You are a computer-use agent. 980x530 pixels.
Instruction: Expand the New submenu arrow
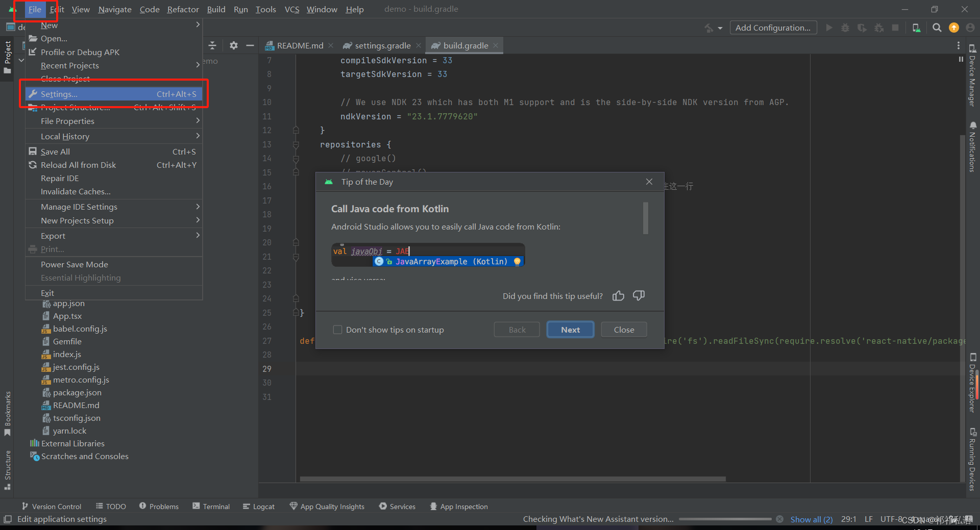(x=198, y=24)
